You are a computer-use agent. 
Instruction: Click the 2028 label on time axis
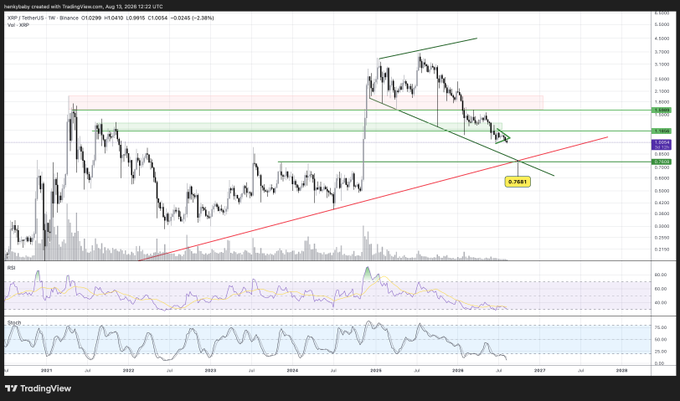click(x=622, y=371)
